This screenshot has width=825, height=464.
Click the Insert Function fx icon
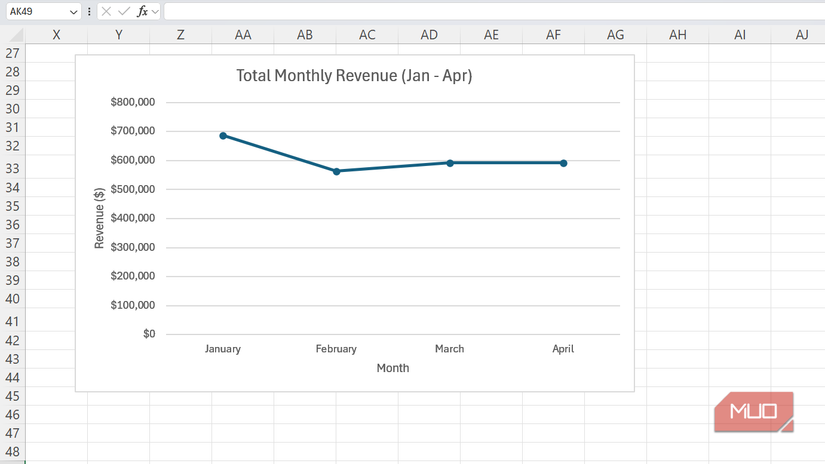pyautogui.click(x=142, y=11)
